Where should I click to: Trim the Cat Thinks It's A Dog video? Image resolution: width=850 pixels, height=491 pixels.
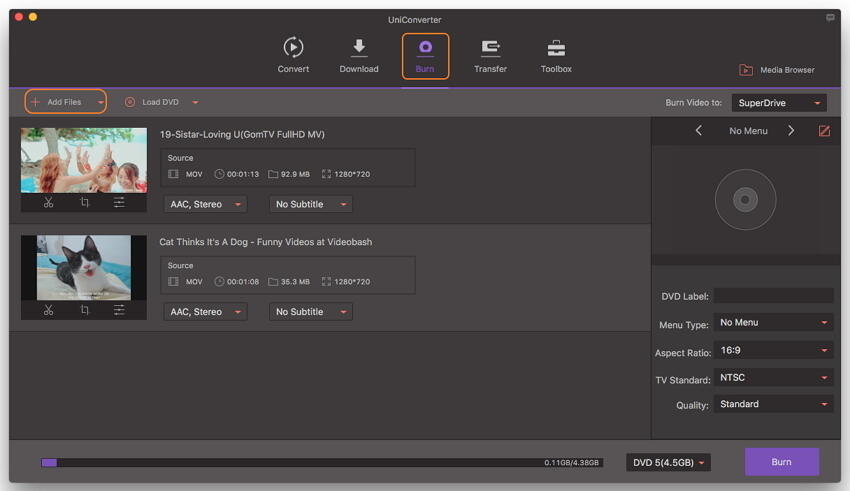(x=48, y=310)
